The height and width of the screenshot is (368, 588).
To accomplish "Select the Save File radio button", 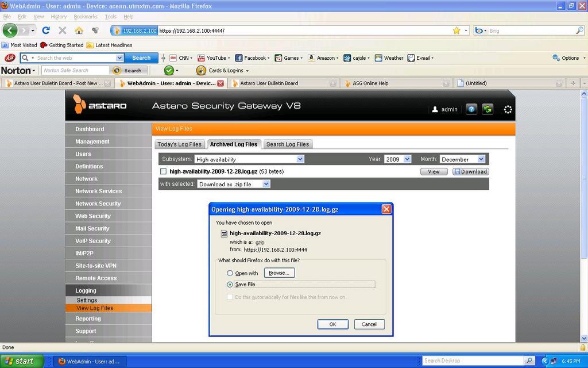I will [230, 285].
